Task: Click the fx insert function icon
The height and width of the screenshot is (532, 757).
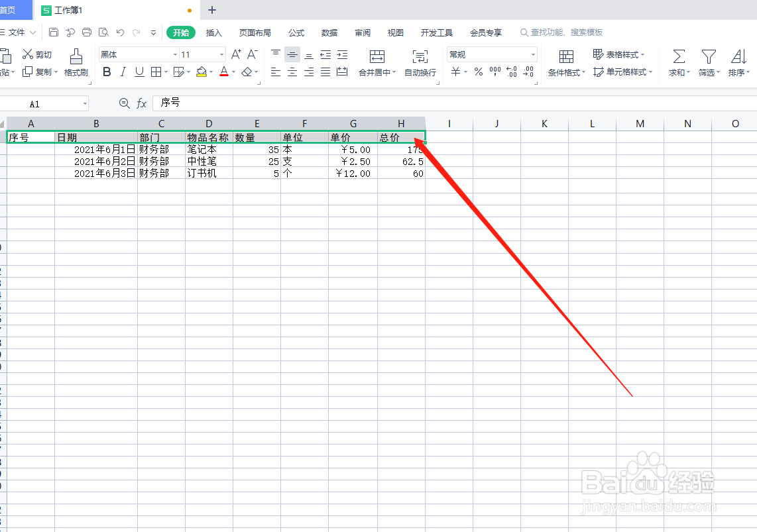Action: coord(141,103)
